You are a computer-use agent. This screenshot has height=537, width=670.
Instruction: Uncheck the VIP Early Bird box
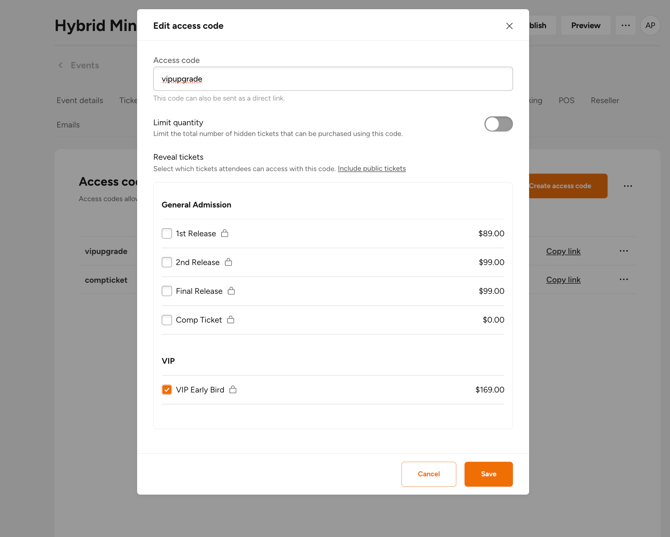click(167, 390)
